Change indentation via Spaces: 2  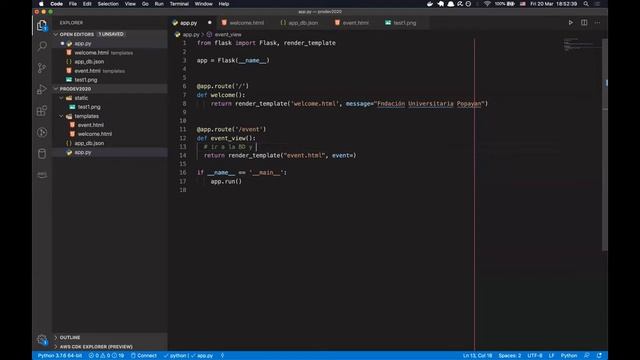[509, 356]
